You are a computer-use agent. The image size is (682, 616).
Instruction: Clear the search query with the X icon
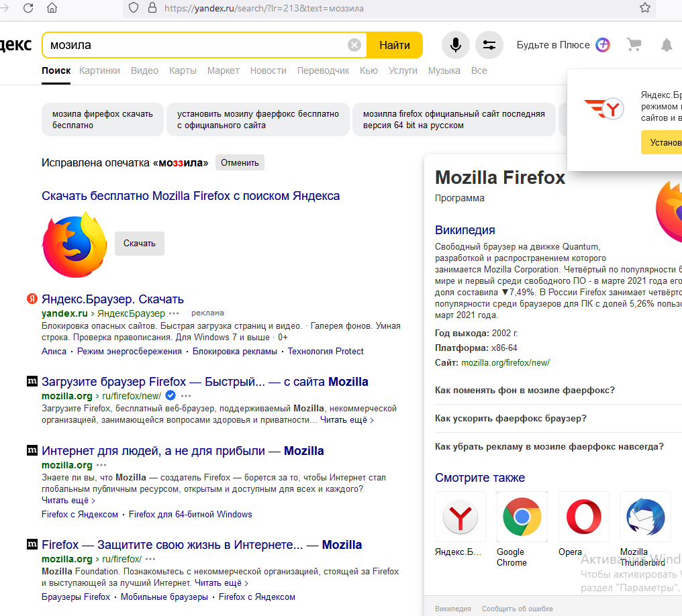point(354,45)
